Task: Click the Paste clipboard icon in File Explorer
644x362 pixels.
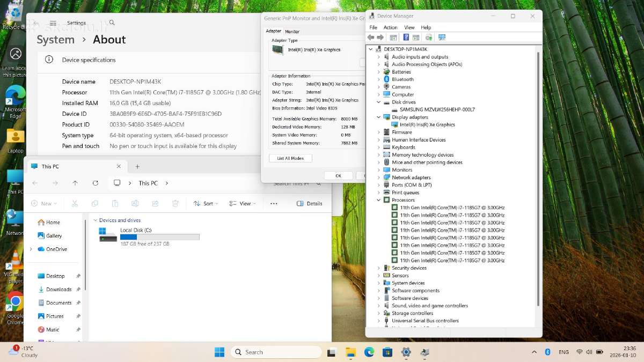Action: [115, 203]
